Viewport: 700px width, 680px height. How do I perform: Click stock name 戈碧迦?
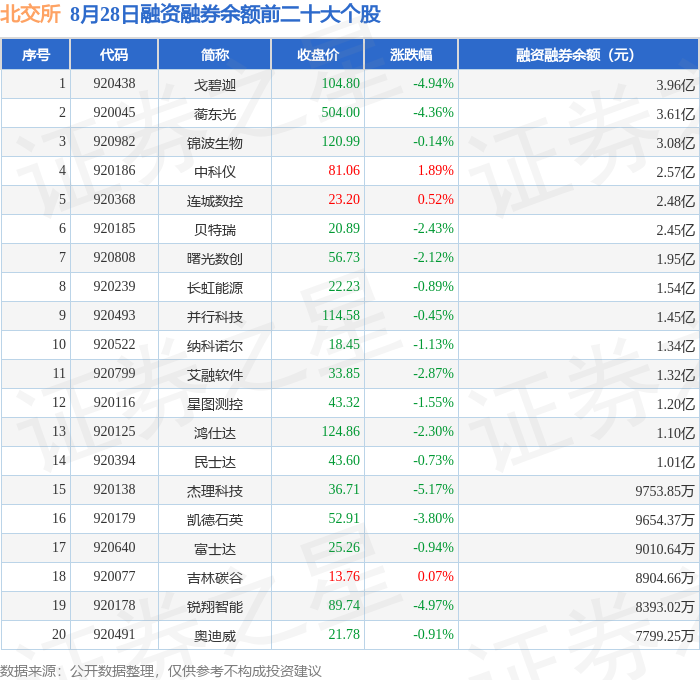(215, 84)
